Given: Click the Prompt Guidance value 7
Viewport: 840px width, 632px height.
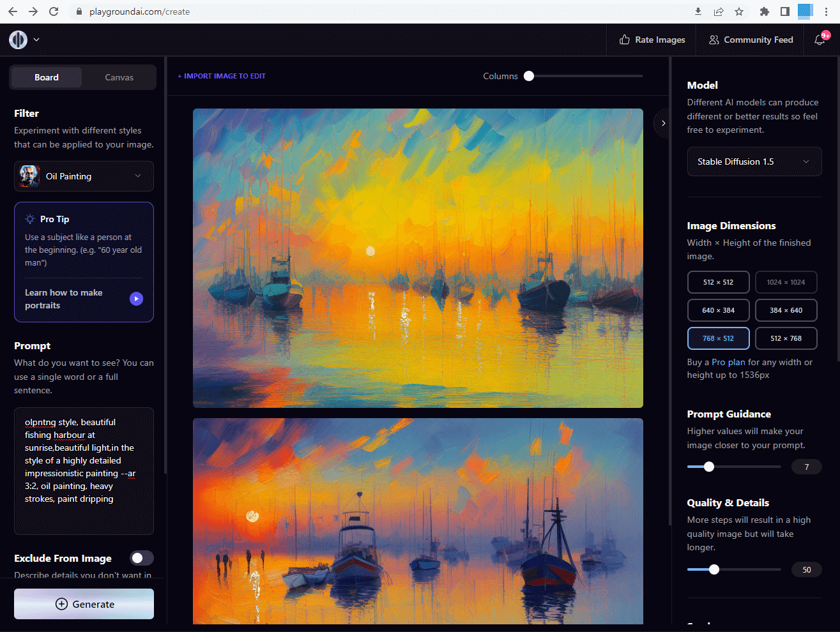Looking at the screenshot, I should 807,467.
